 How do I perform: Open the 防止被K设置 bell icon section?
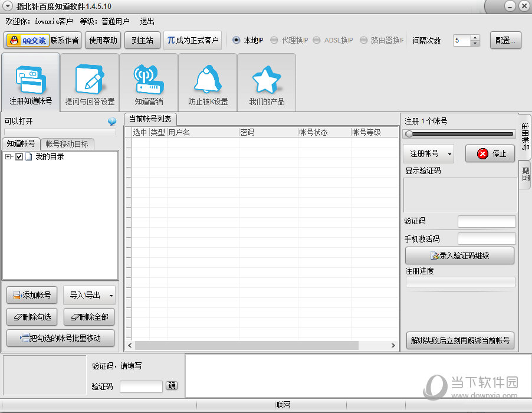(x=208, y=82)
